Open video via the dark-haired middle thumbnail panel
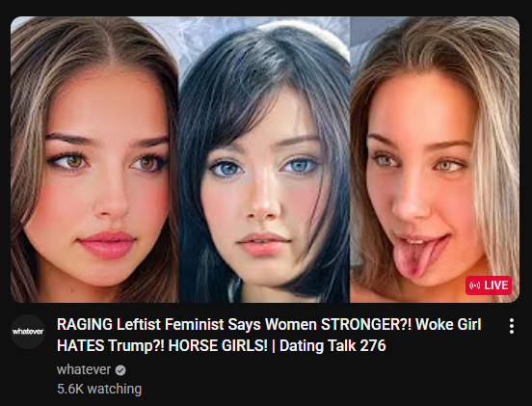Viewport: 532px width, 406px height. click(x=264, y=159)
